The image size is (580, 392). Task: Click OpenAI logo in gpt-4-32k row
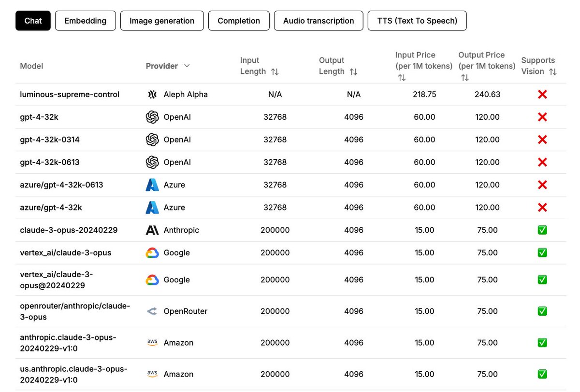pyautogui.click(x=152, y=117)
